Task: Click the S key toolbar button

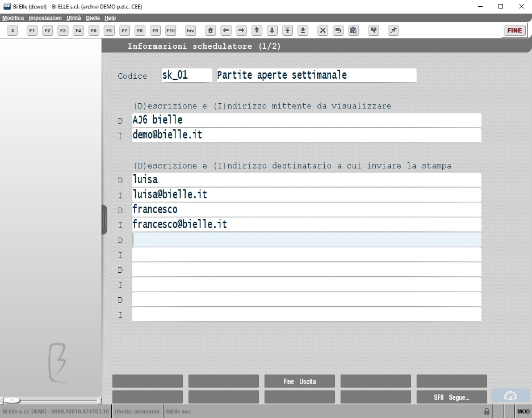Action: [12, 31]
